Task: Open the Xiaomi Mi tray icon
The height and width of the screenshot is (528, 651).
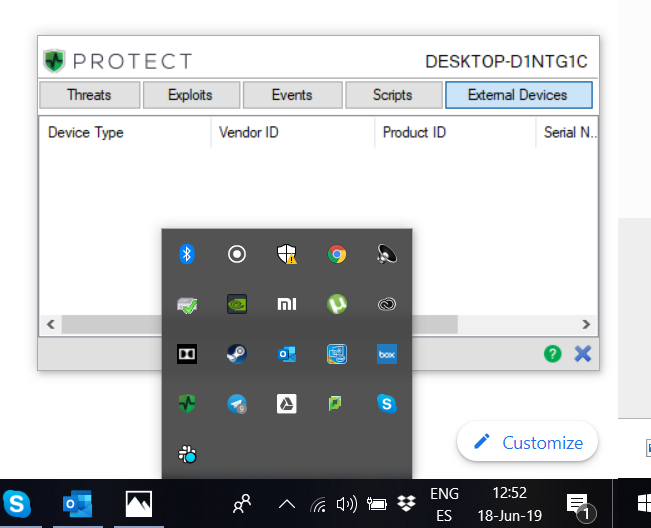Action: [287, 304]
